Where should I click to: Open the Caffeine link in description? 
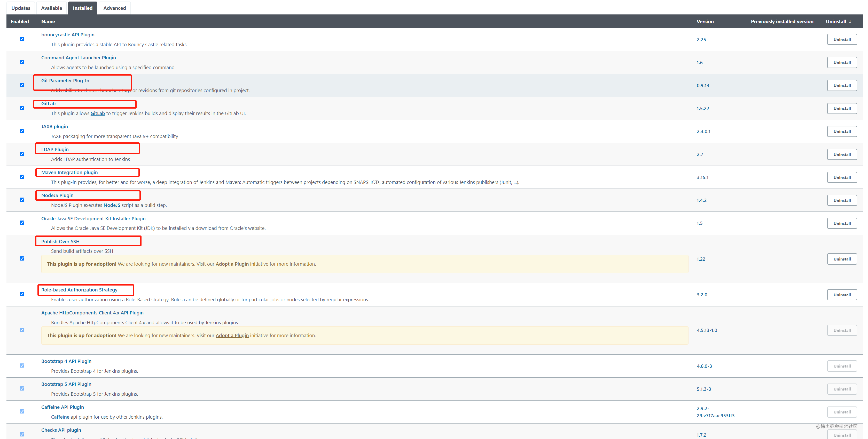(60, 417)
